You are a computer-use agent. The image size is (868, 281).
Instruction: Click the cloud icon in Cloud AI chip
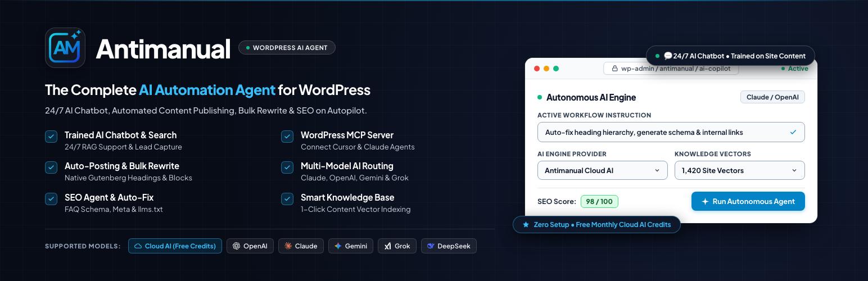[x=138, y=246]
